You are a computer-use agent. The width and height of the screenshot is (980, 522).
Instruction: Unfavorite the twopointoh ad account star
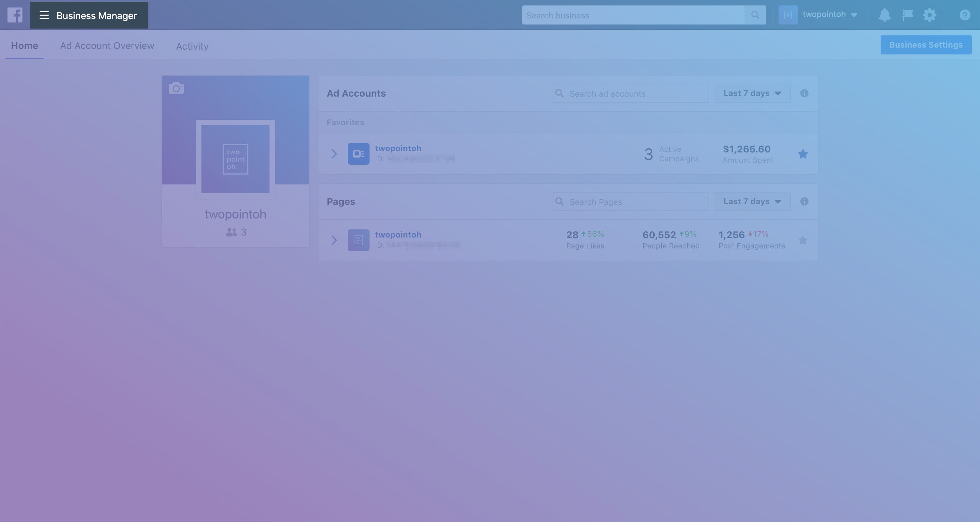(803, 154)
